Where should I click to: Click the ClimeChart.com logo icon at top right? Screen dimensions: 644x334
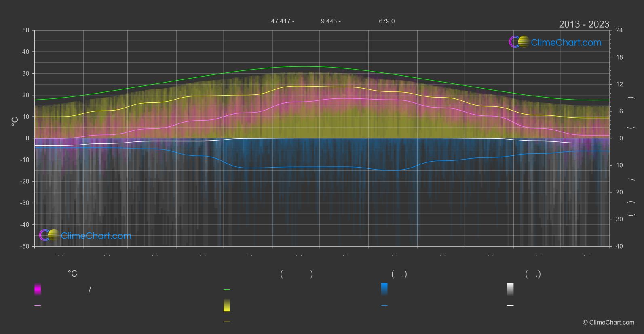(x=519, y=42)
